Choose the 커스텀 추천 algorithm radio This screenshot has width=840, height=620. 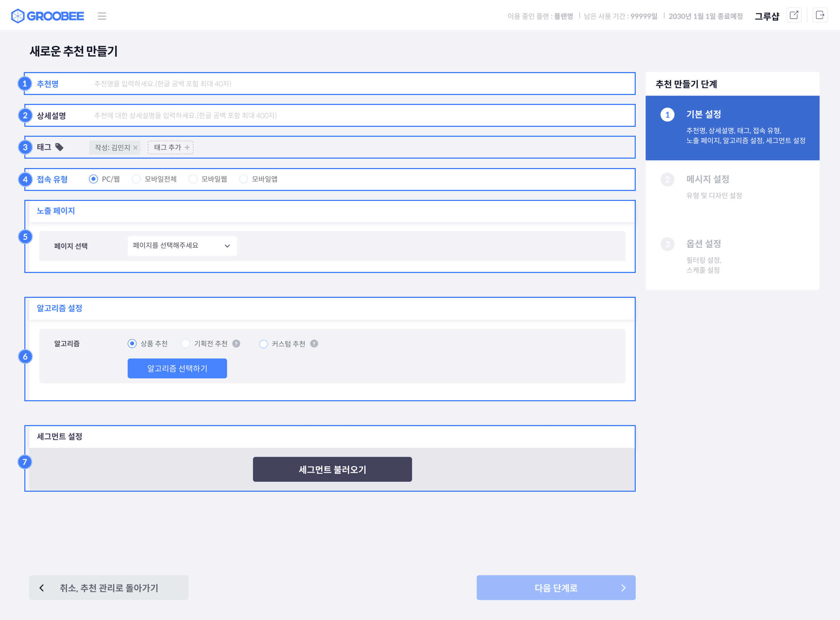pos(263,344)
